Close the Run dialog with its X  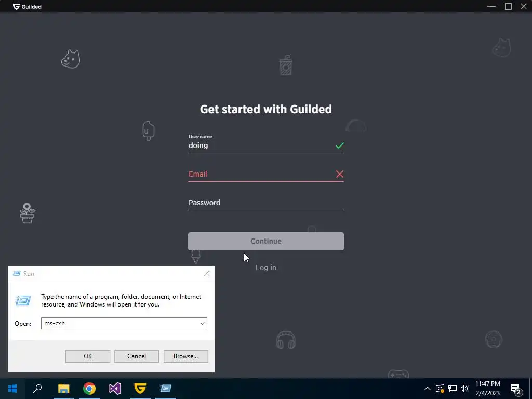coord(207,273)
